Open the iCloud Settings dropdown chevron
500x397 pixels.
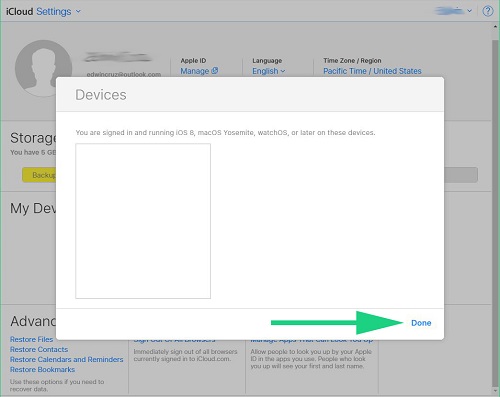coord(78,11)
